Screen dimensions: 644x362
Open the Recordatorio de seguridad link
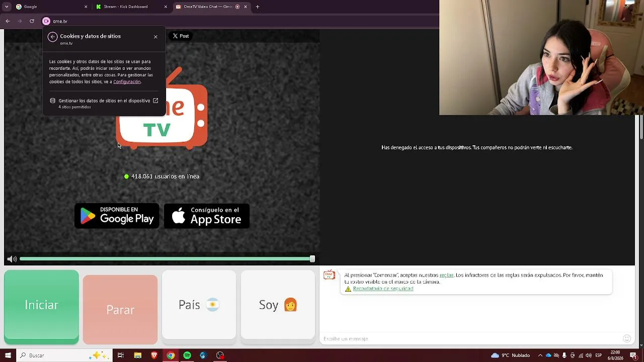click(x=383, y=289)
